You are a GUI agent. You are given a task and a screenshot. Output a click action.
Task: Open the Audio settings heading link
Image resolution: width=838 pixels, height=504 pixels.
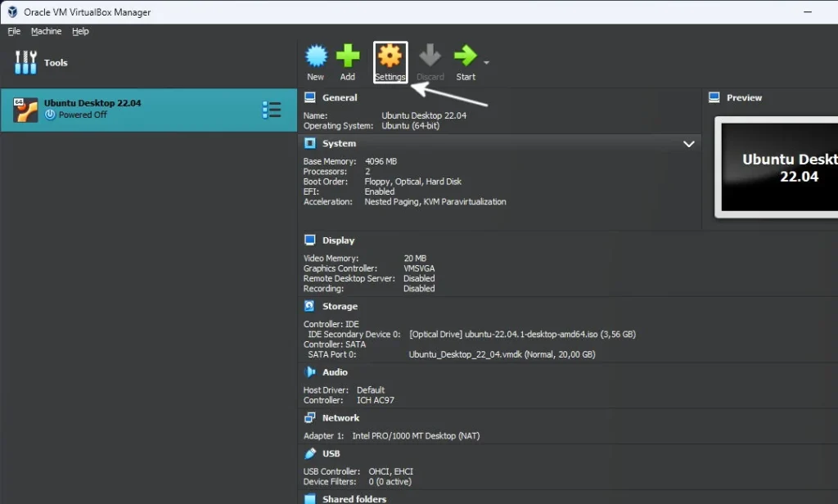335,372
